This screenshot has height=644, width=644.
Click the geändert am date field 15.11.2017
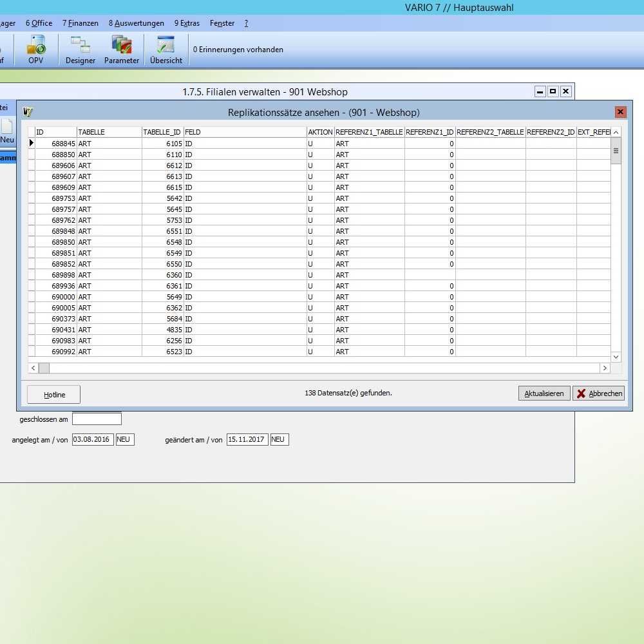(x=247, y=439)
